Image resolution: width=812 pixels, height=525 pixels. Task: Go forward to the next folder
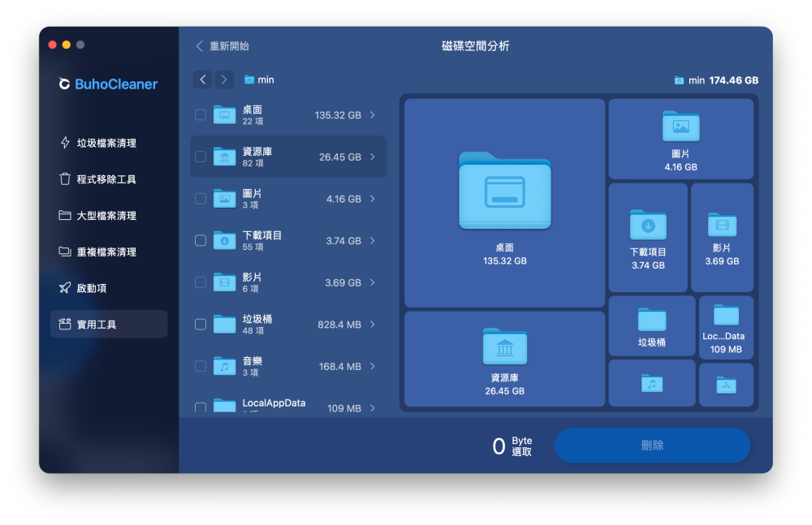(224, 80)
